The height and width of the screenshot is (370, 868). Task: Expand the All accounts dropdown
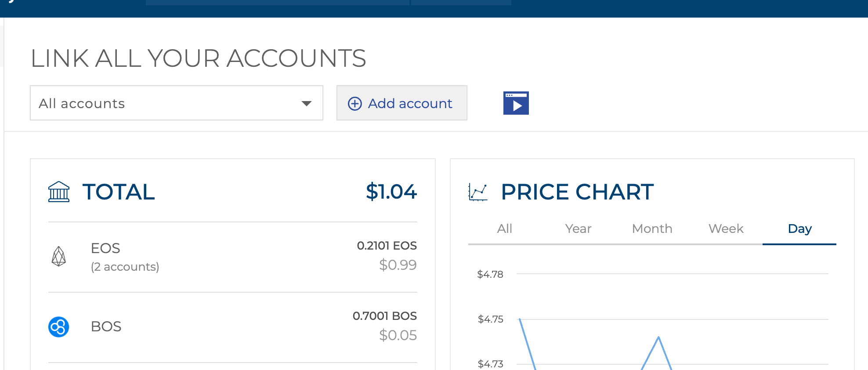coord(176,103)
